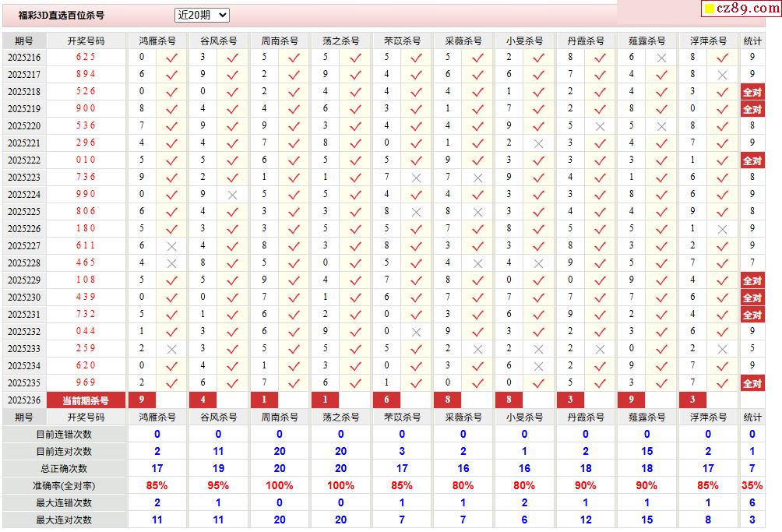Click the 最大连对次数 row label

click(x=64, y=520)
